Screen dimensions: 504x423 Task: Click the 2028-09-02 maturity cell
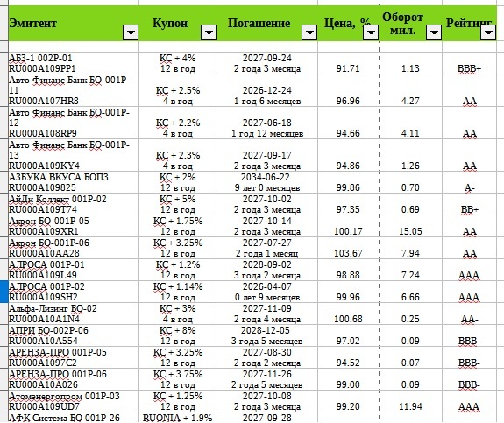267,270
